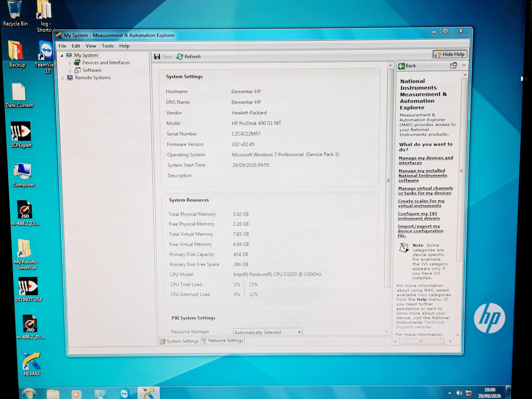Open the help pane dropdown arrow

point(464,65)
